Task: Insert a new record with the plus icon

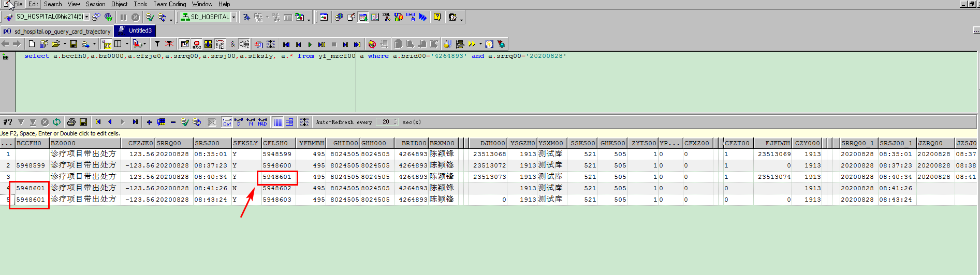Action: point(149,122)
